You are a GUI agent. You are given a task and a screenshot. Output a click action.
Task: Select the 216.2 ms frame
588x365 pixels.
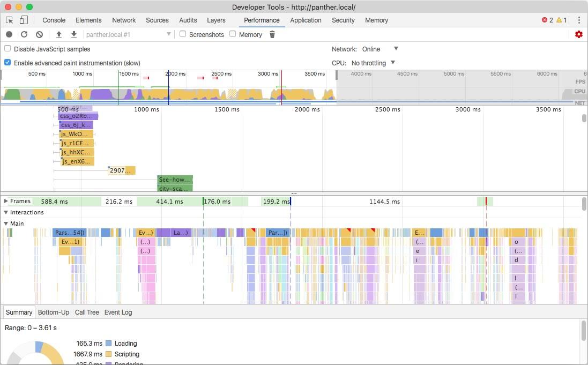119,202
